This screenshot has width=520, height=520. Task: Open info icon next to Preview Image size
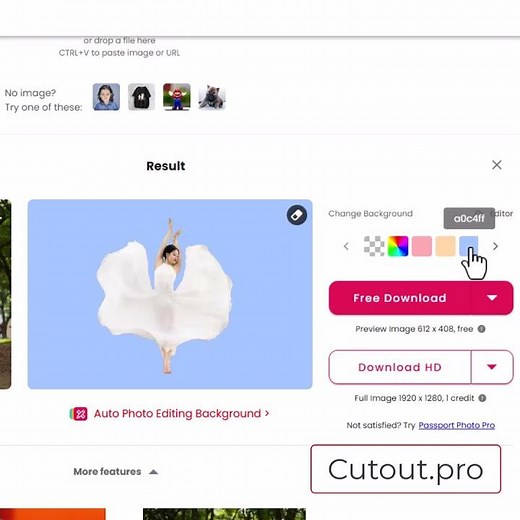481,329
